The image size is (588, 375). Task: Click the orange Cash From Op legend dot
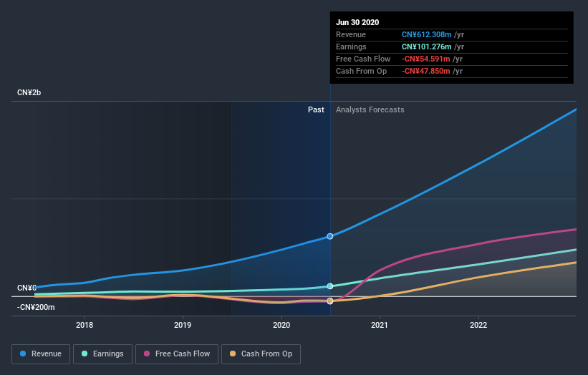pyautogui.click(x=233, y=354)
